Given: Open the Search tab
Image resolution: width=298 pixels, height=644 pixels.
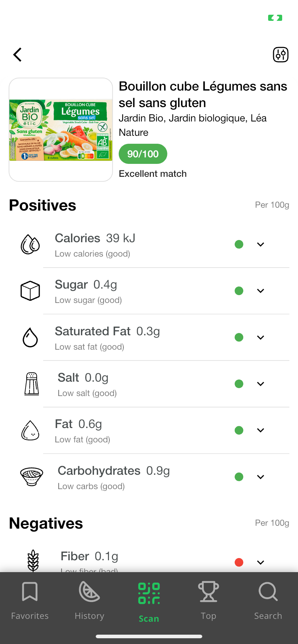Looking at the screenshot, I should pyautogui.click(x=268, y=601).
